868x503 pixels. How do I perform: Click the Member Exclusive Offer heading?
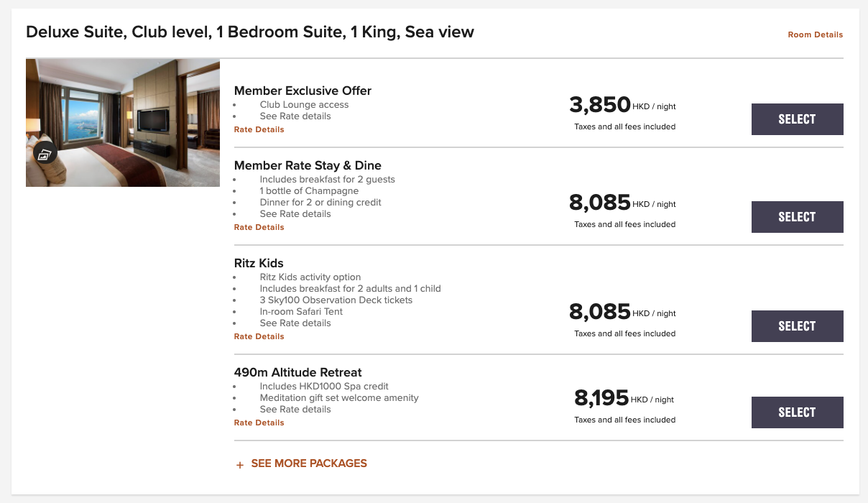click(303, 91)
